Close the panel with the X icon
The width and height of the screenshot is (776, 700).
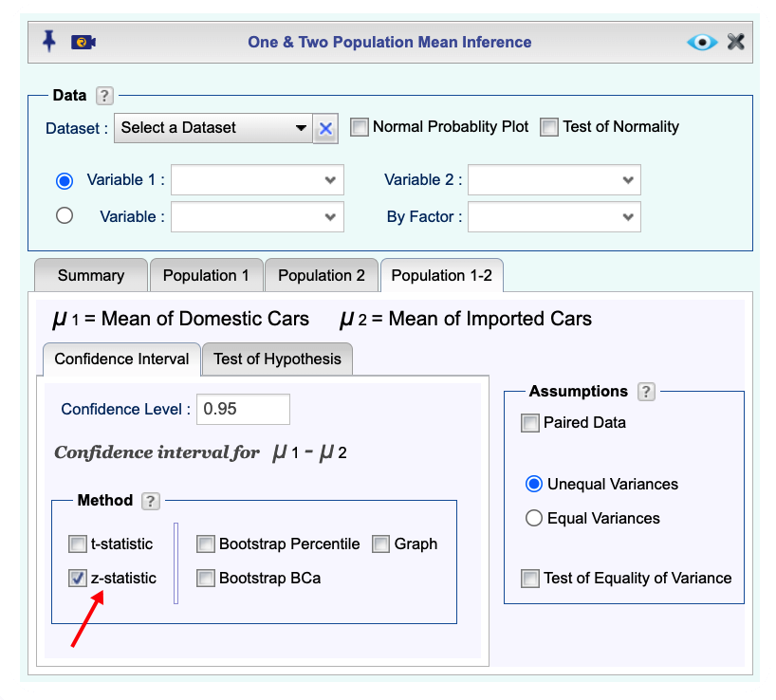(736, 42)
